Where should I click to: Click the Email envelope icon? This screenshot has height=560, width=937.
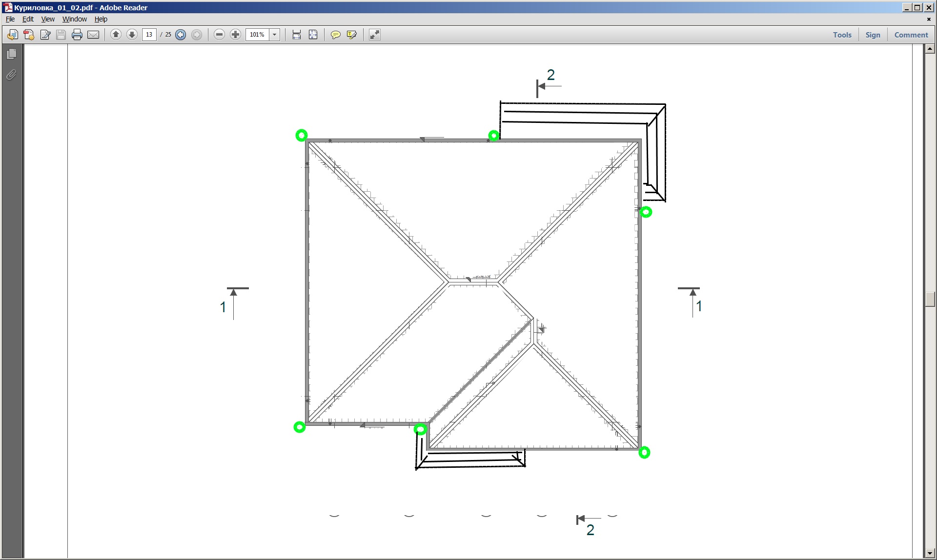pos(93,35)
